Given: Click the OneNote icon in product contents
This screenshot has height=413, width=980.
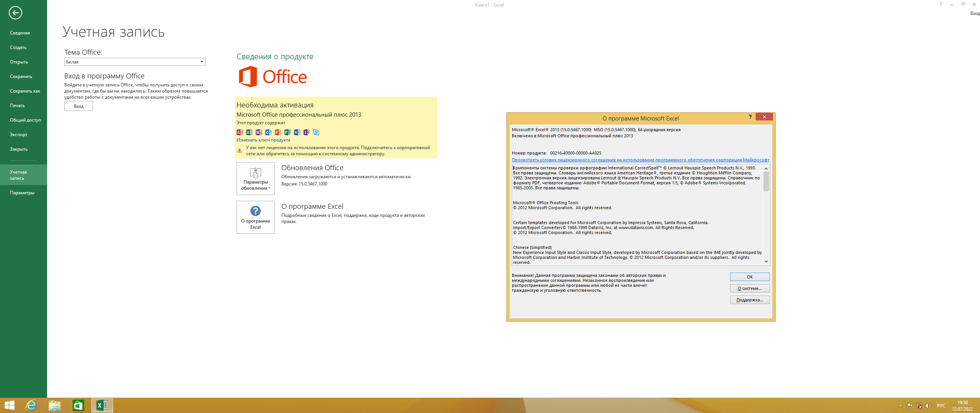Looking at the screenshot, I should [x=259, y=132].
